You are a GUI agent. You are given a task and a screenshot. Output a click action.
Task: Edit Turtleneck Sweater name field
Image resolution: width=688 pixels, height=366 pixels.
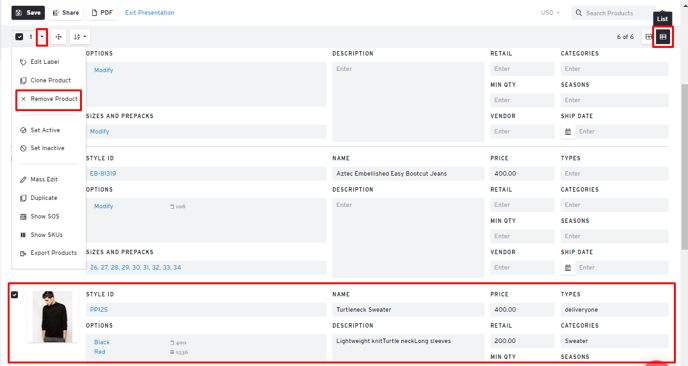point(408,310)
